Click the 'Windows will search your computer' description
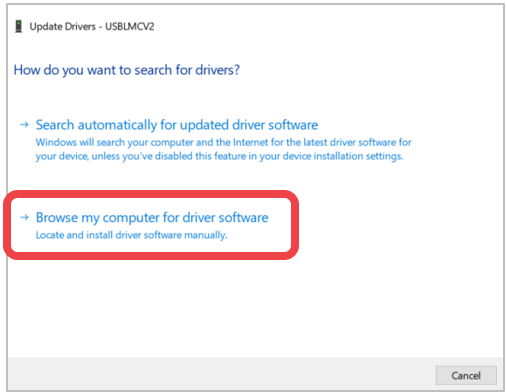This screenshot has width=507, height=392. (x=224, y=149)
